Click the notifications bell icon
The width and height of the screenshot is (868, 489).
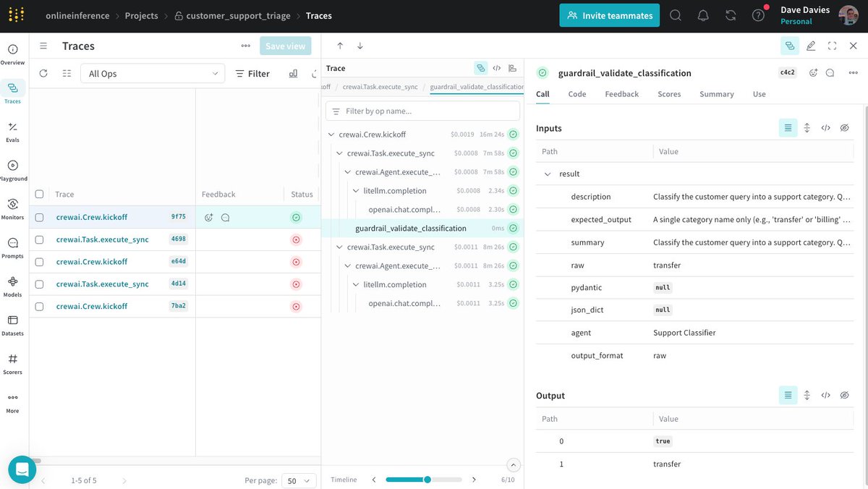703,15
